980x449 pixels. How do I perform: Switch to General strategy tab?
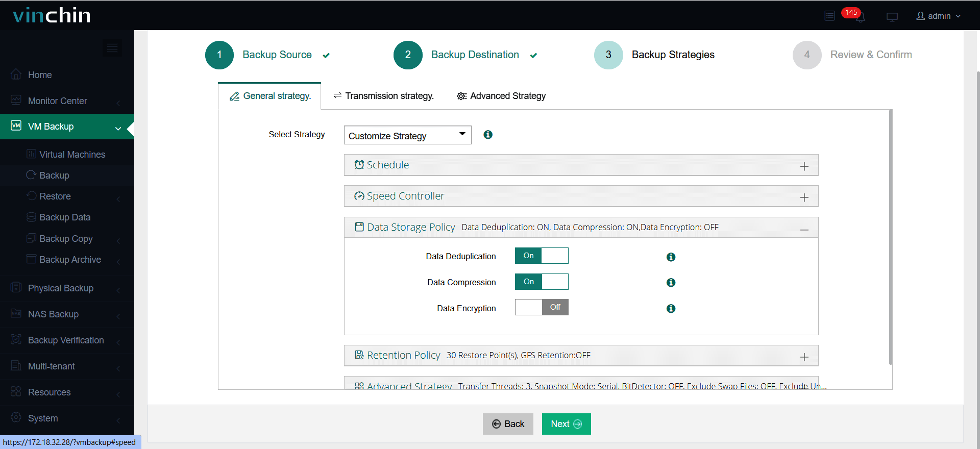[269, 96]
